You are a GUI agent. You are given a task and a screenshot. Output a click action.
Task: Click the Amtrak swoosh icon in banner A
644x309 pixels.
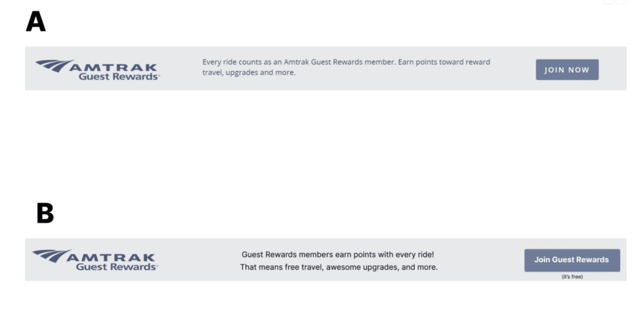click(54, 65)
